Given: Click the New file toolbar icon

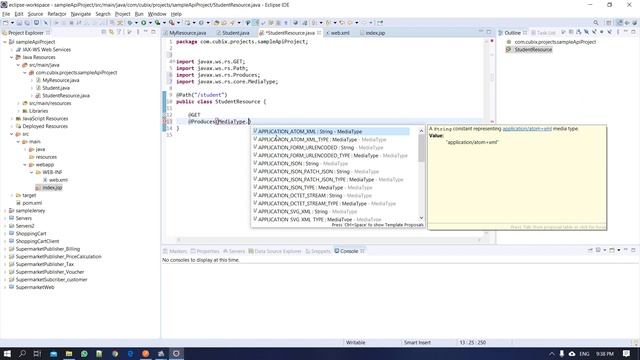Looking at the screenshot, I should 6,23.
